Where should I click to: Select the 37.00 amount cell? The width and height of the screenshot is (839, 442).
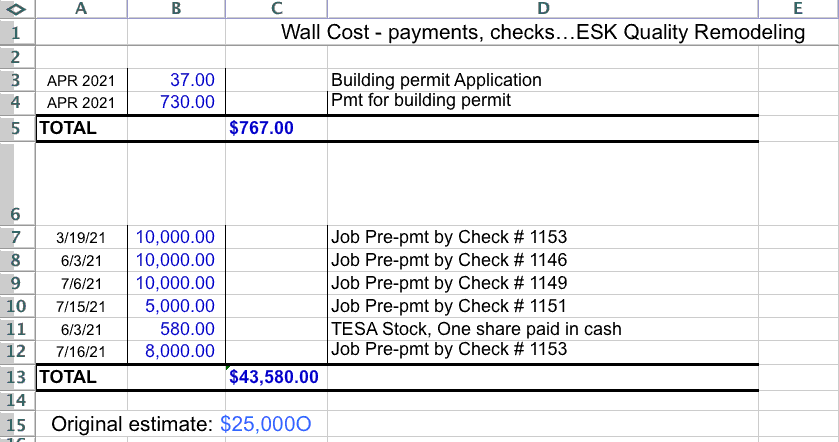tap(177, 80)
